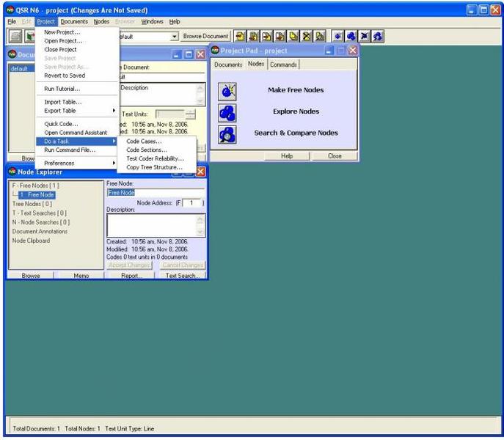The image size is (504, 440).
Task: Open Command Assistant from Project menu
Action: [77, 133]
